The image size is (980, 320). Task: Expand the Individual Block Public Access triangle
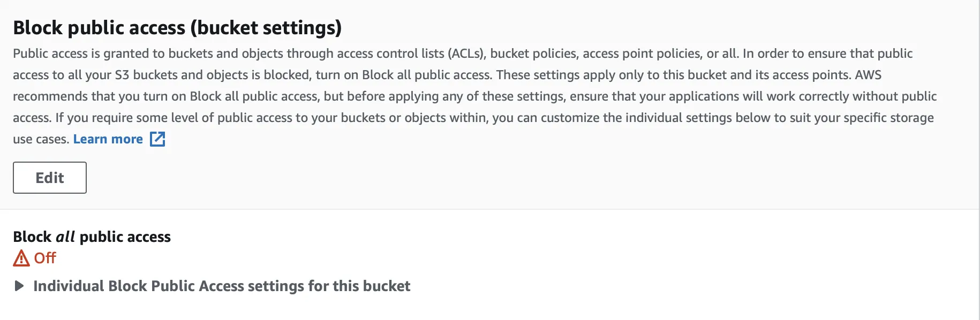(19, 286)
